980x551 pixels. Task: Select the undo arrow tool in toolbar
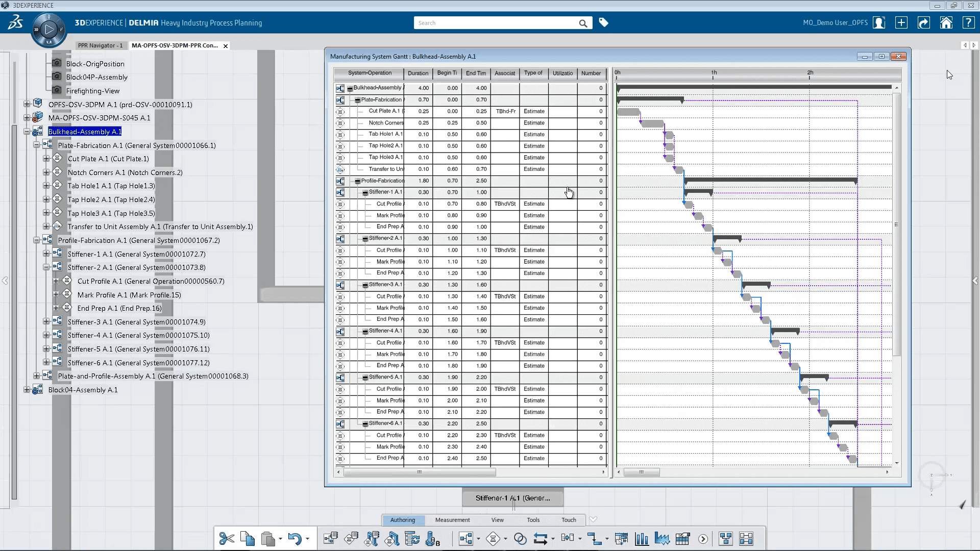294,538
